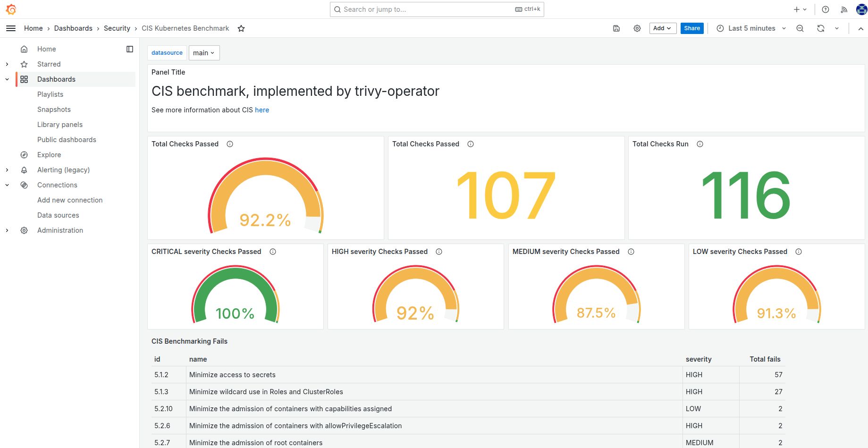868x448 pixels.
Task: Open dashboard settings gear icon
Action: coord(637,28)
